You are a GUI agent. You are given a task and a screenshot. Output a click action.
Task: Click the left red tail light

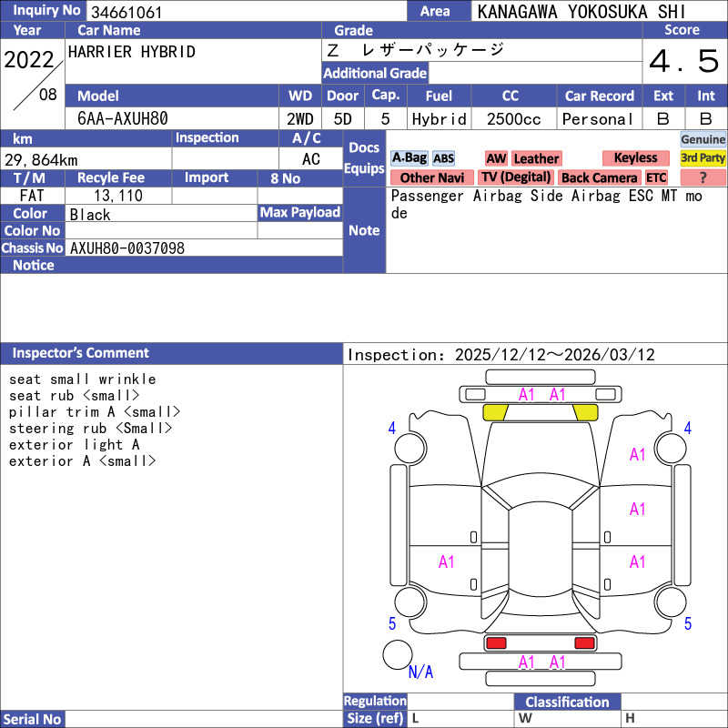[496, 643]
